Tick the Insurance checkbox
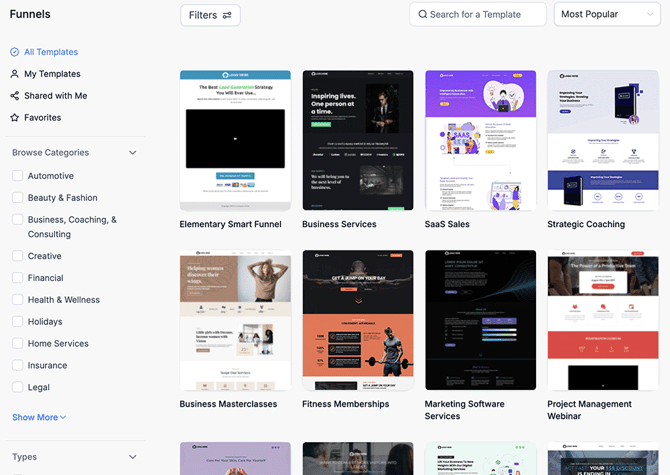The height and width of the screenshot is (475, 670). tap(18, 365)
